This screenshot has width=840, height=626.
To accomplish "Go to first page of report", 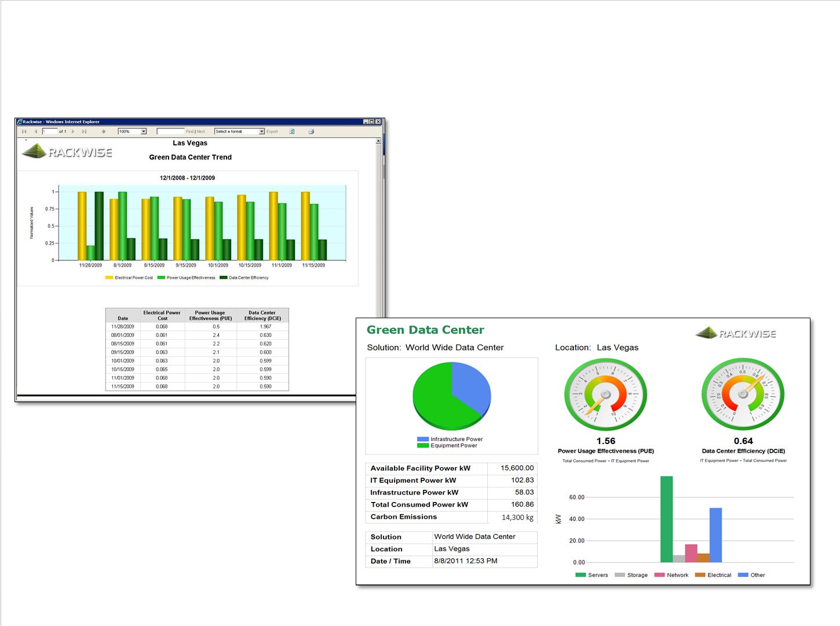I will tap(24, 132).
